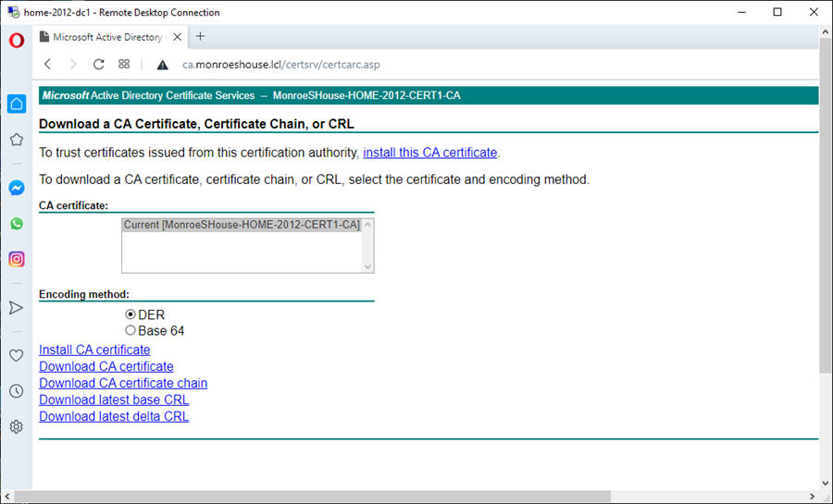Click the not-secure warning triangle icon

[x=162, y=65]
